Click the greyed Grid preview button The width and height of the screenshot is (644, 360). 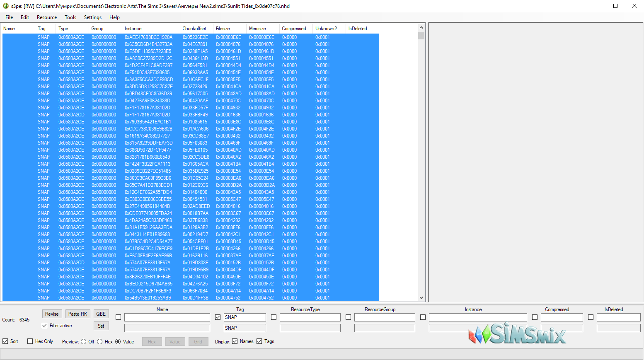pyautogui.click(x=198, y=342)
